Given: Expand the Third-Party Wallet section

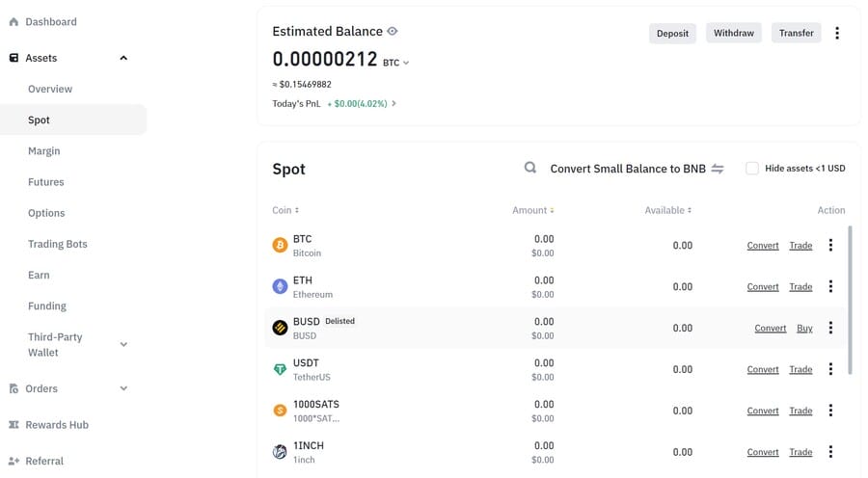Looking at the screenshot, I should (x=123, y=344).
